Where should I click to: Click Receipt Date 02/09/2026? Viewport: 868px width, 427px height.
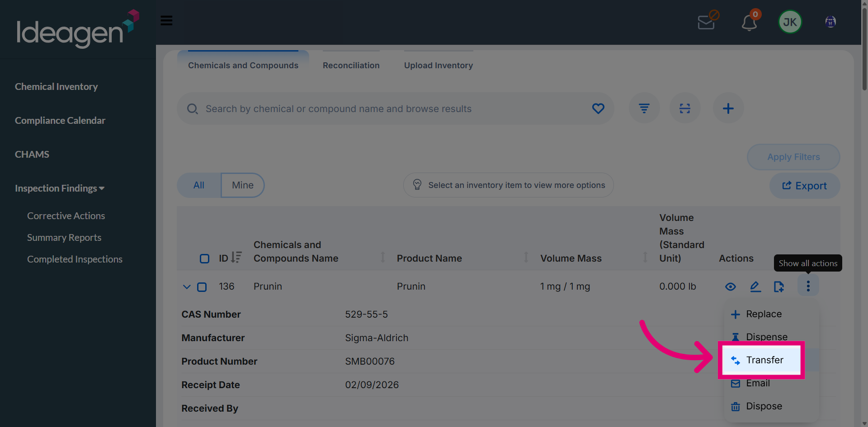tap(372, 385)
